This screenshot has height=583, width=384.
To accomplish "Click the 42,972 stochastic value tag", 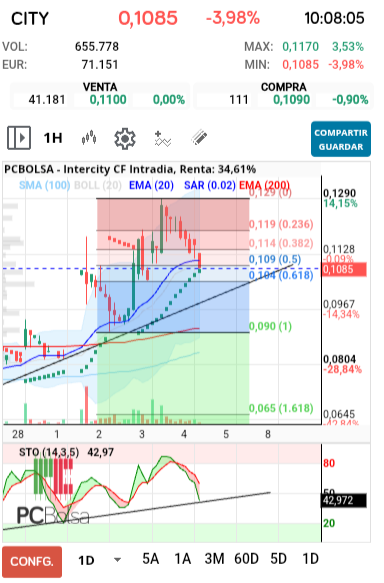I will (344, 500).
